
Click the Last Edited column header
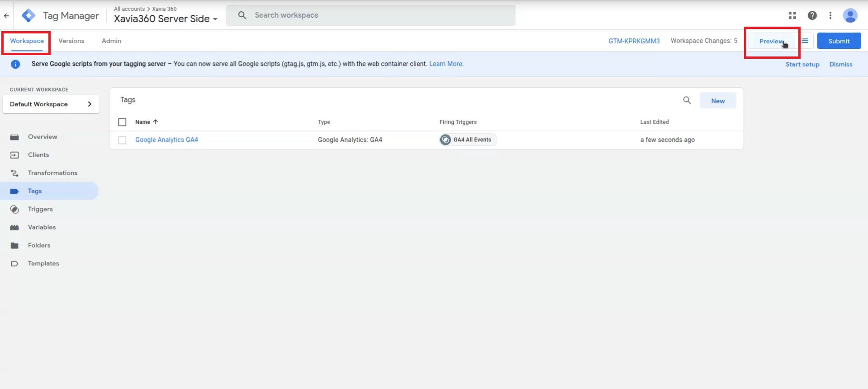(x=655, y=122)
